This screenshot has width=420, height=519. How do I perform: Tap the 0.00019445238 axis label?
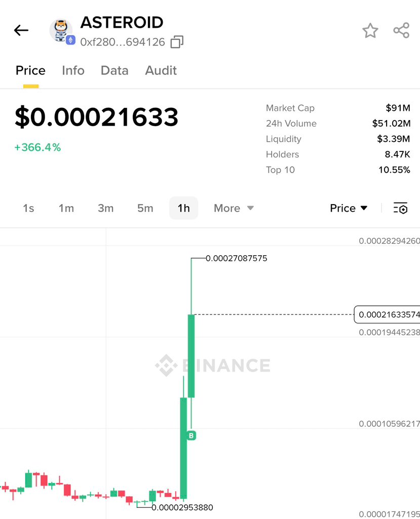pos(390,332)
